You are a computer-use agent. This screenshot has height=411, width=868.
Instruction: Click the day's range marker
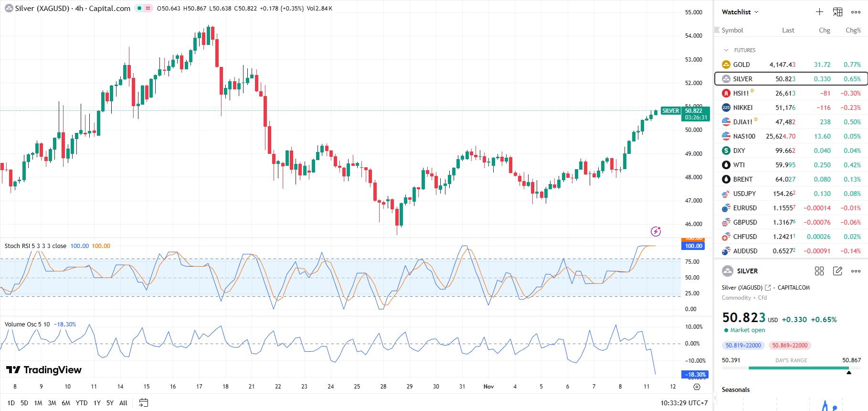point(848,372)
